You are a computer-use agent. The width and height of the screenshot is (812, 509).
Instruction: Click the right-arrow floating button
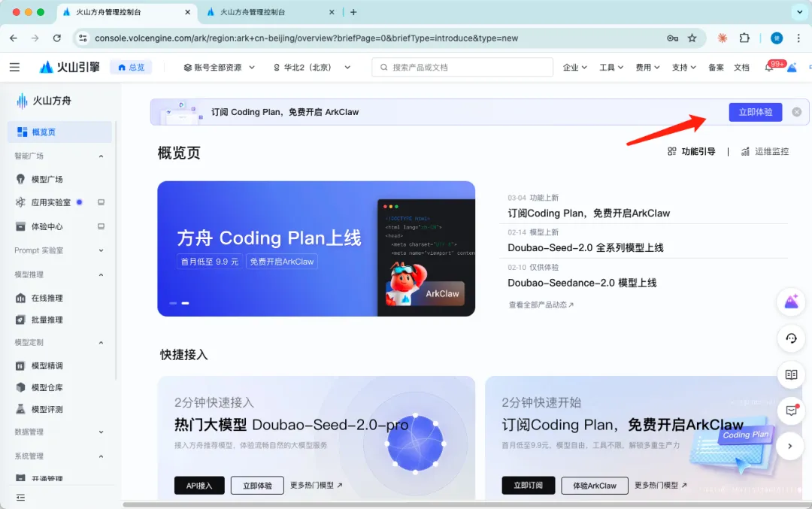(789, 446)
